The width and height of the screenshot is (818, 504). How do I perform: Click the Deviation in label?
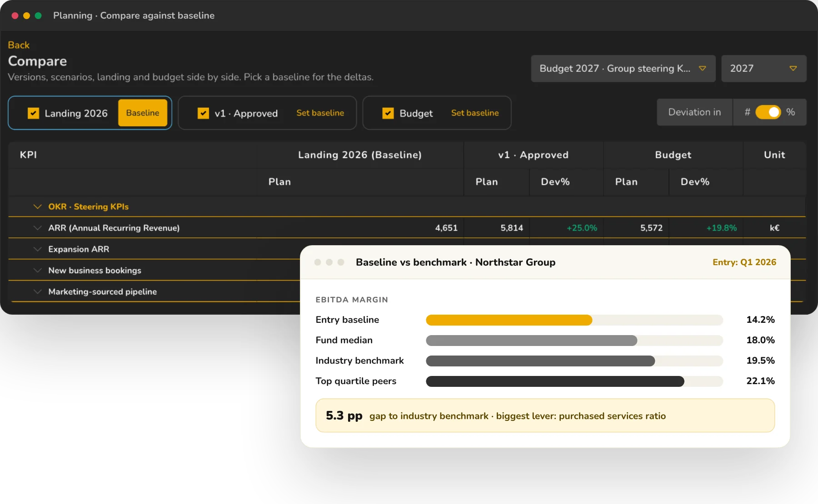[x=694, y=112]
